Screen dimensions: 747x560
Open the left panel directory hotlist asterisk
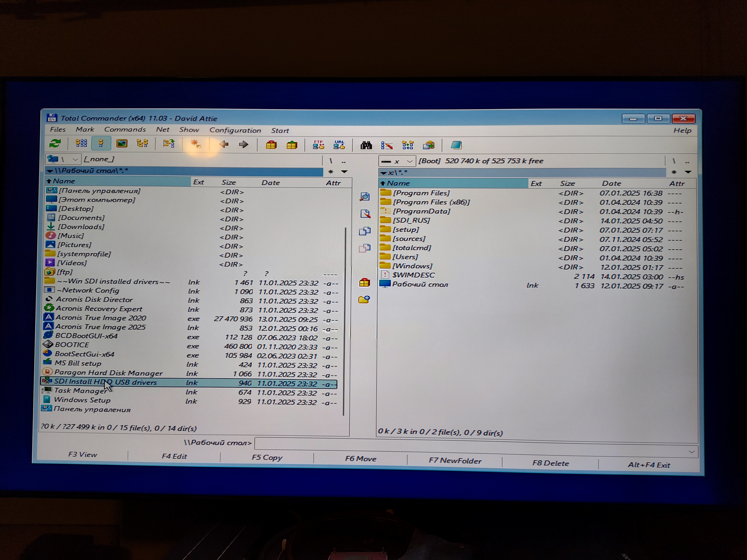click(331, 172)
